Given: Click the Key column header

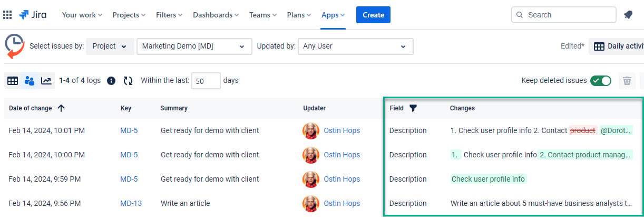Looking at the screenshot, I should pyautogui.click(x=126, y=108).
